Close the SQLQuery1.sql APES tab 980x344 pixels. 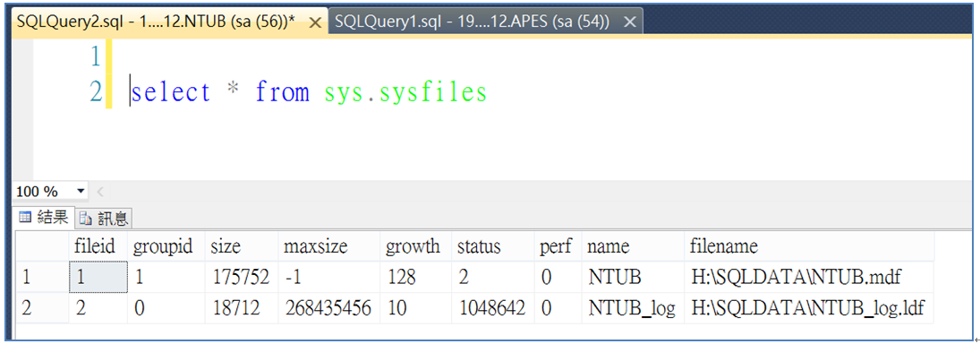pyautogui.click(x=630, y=22)
